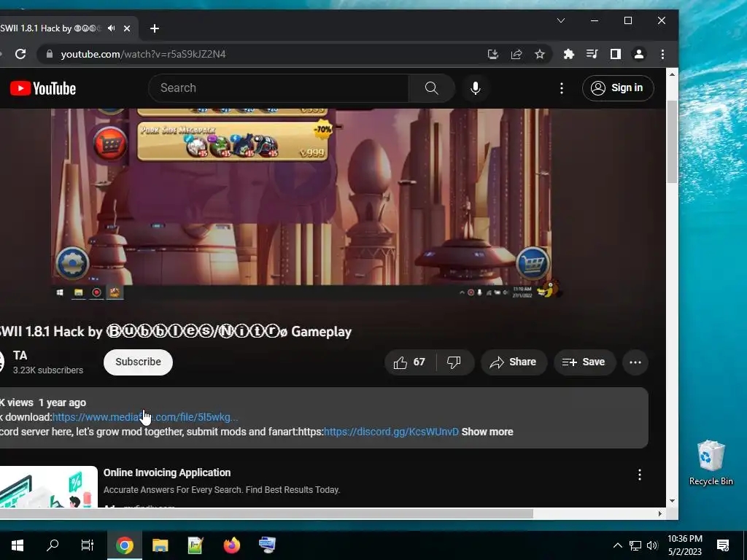747x560 pixels.
Task: Open the network tray icon
Action: [635, 545]
